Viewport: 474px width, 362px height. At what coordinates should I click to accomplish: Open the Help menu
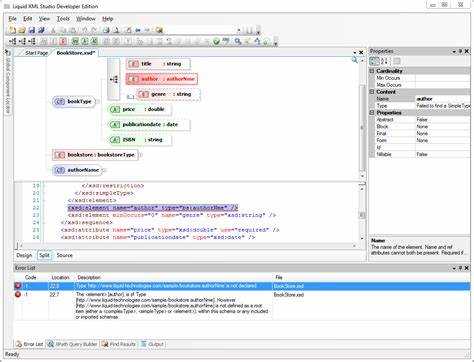coord(108,19)
